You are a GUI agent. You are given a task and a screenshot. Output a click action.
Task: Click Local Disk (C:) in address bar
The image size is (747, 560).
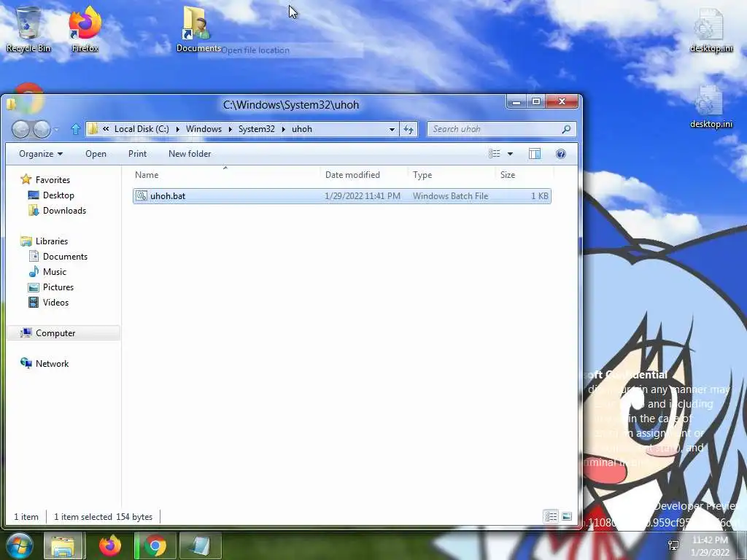(x=142, y=129)
